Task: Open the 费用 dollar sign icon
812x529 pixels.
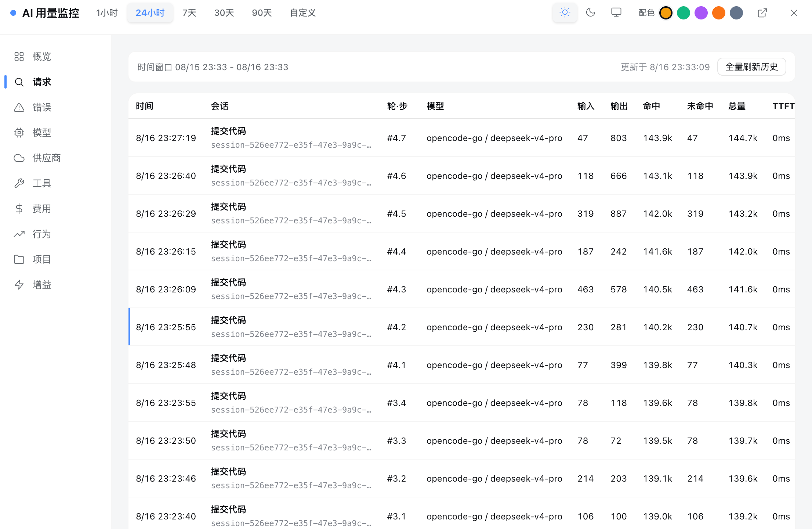Action: 19,209
